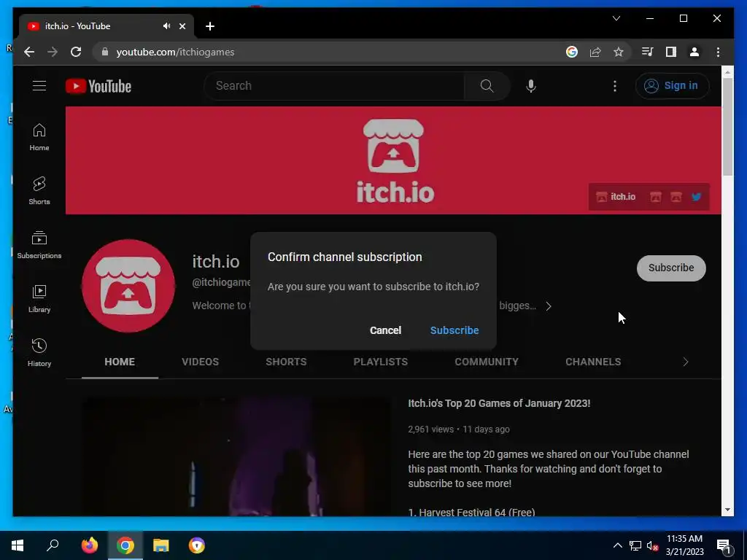Bookmark this page with the star

click(619, 52)
